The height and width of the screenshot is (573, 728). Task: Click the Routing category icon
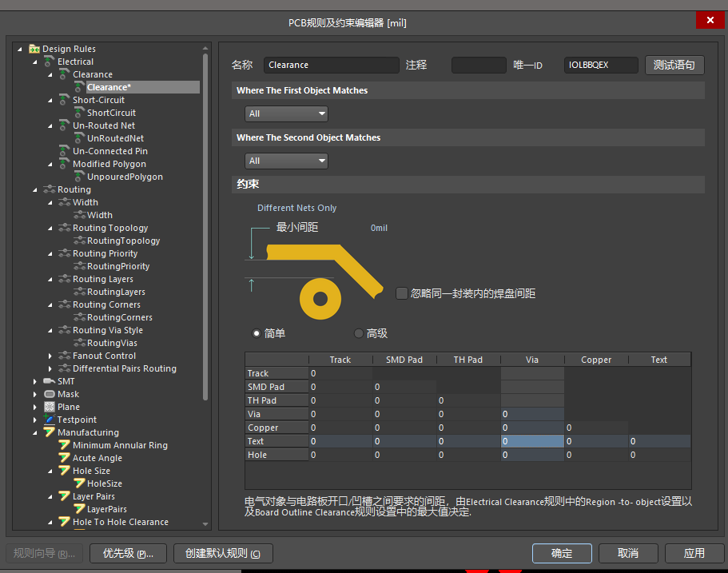coord(50,189)
